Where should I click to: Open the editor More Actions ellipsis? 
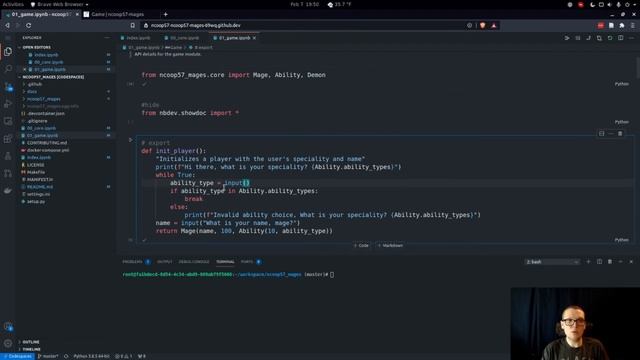(x=631, y=38)
